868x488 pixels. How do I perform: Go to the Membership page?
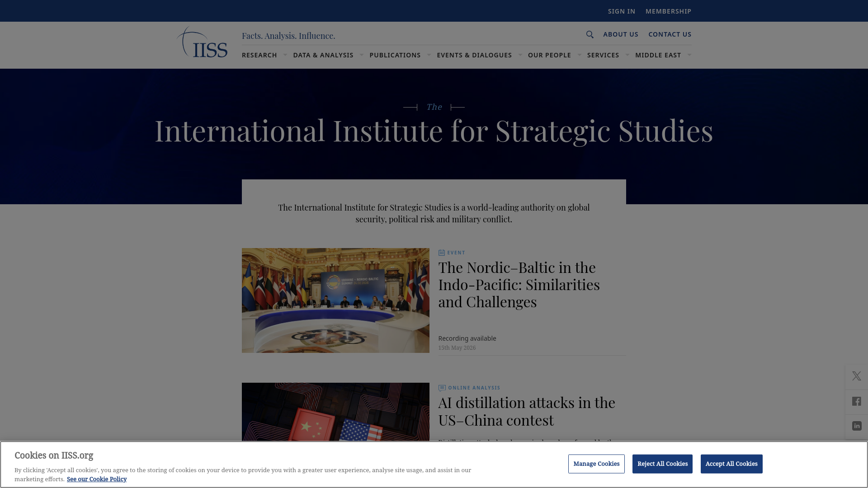click(668, 11)
